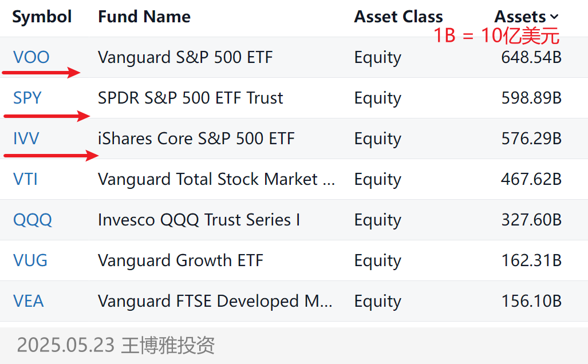588x364 pixels.
Task: Click the 648.54B assets value
Action: 531,57
